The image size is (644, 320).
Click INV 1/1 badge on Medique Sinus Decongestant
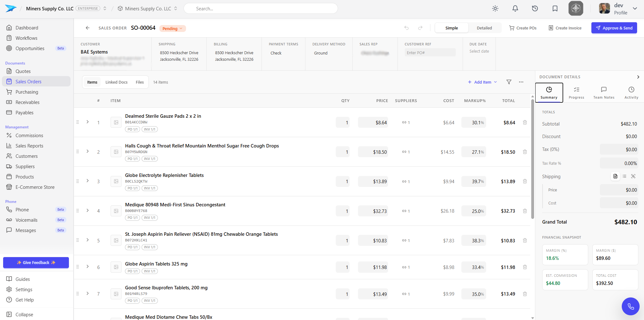150,218
